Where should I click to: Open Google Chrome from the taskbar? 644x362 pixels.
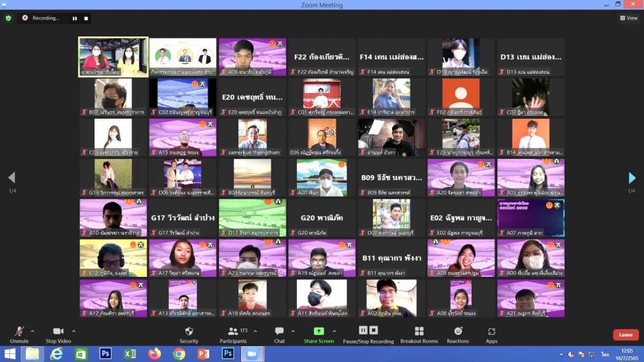tap(179, 353)
